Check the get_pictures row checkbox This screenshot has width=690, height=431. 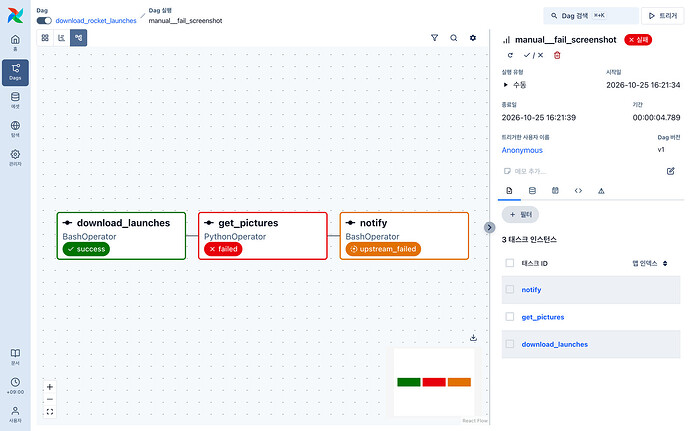coord(510,317)
